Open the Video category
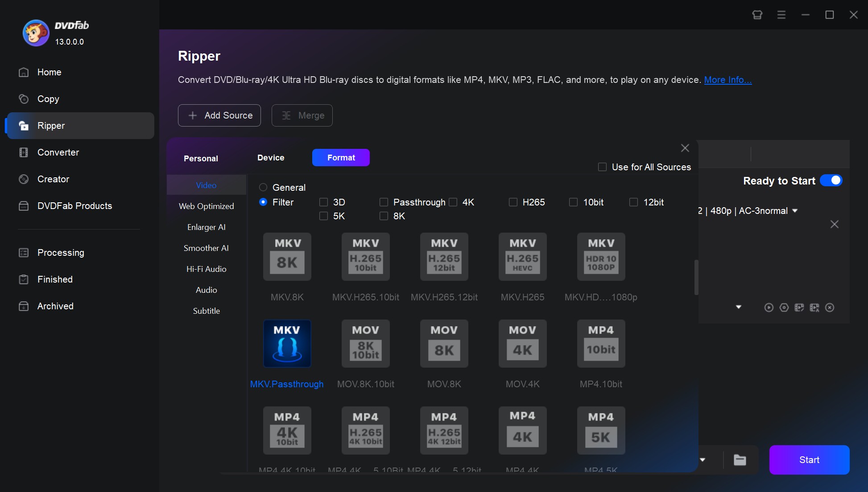868x492 pixels. (207, 185)
